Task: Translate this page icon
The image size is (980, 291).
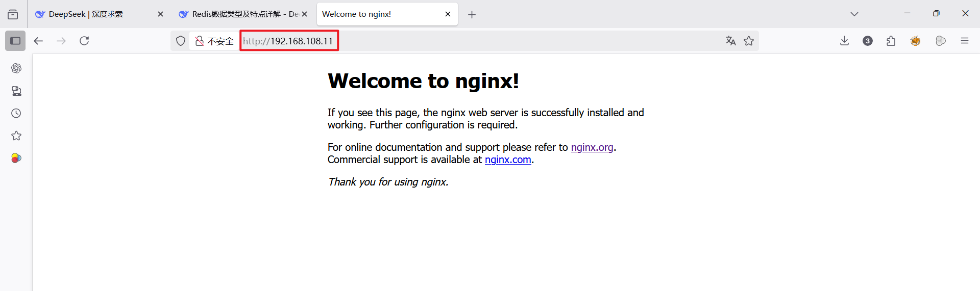Action: tap(730, 41)
